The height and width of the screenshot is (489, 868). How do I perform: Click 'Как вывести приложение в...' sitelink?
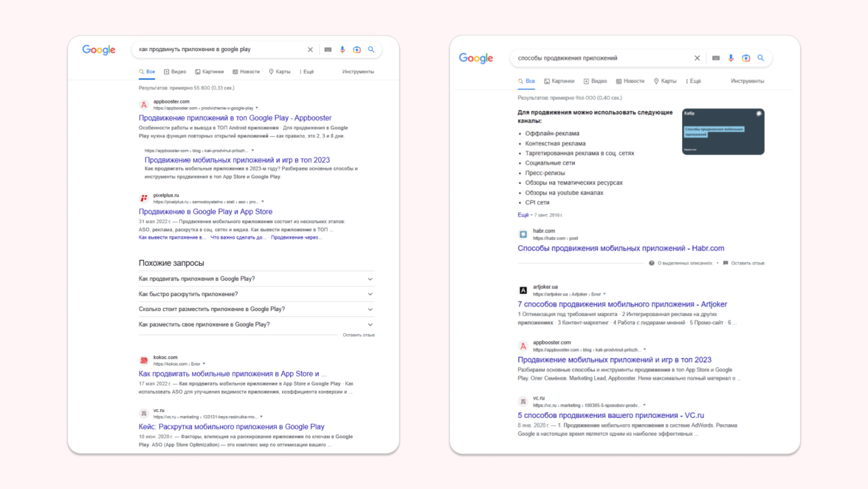pos(172,238)
